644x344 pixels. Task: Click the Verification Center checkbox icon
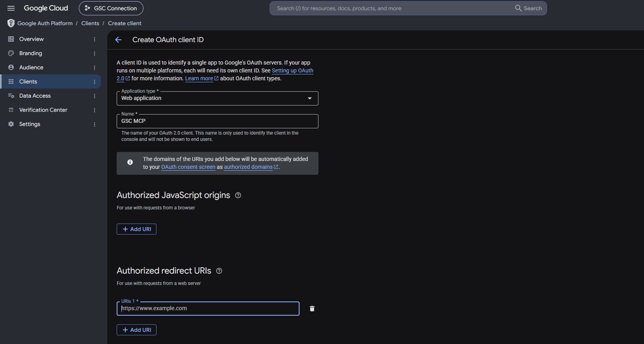[x=11, y=110]
